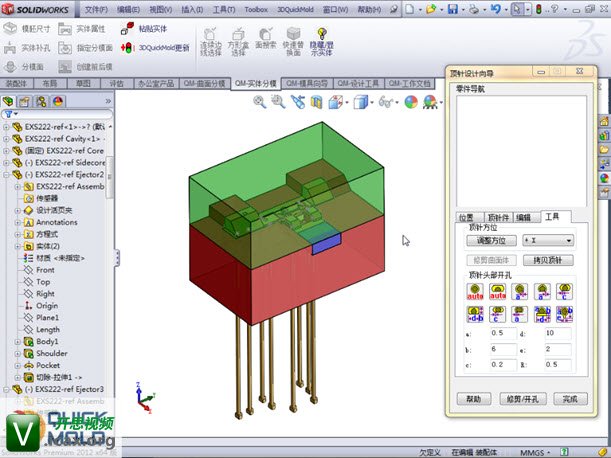Open the FeatureManager design tree tab icon
Image resolution: width=611 pixels, height=458 pixels.
coord(8,101)
